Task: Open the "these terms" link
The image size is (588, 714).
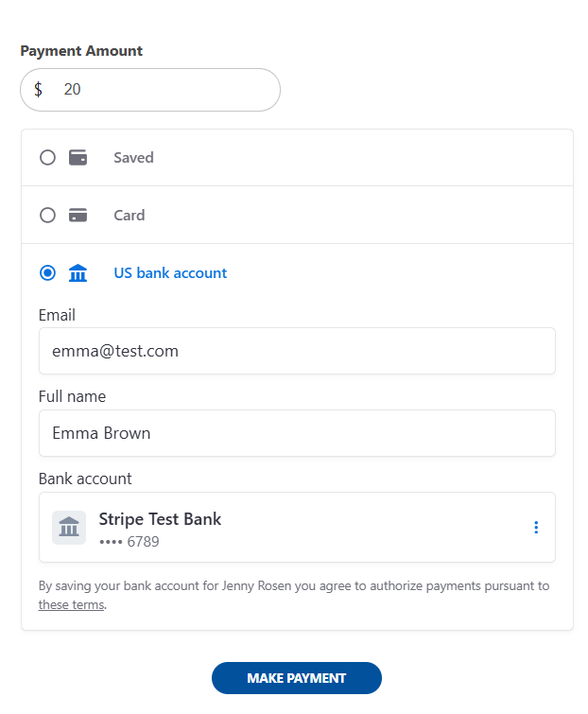Action: click(71, 605)
